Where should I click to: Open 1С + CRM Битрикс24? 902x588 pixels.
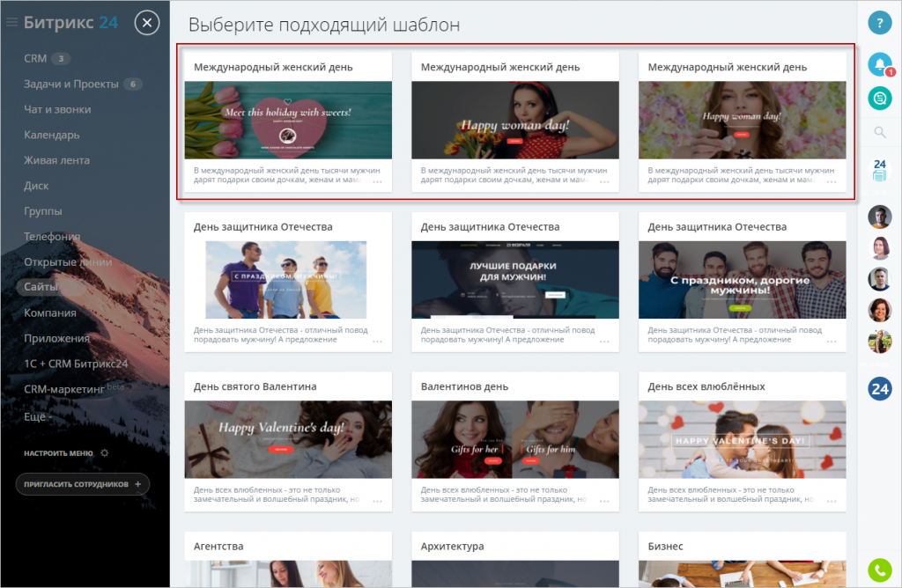[x=76, y=364]
